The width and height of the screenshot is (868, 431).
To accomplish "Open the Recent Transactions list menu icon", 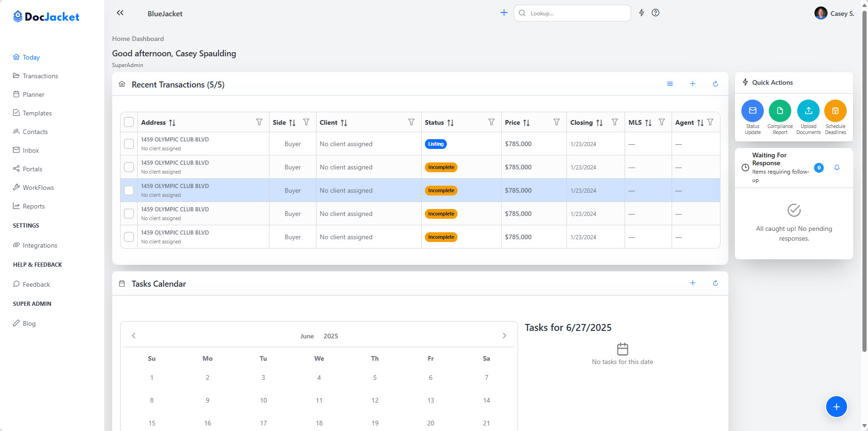I will coord(670,84).
